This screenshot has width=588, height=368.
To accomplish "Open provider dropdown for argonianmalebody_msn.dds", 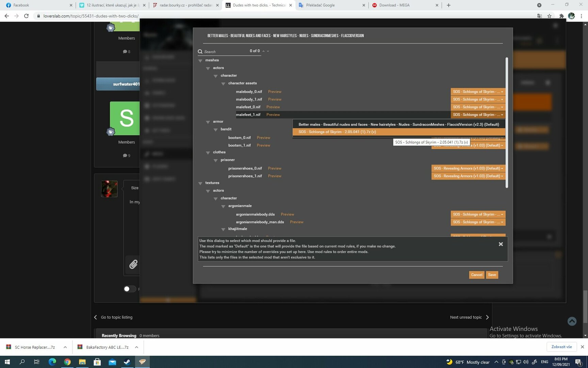I will 478,222.
